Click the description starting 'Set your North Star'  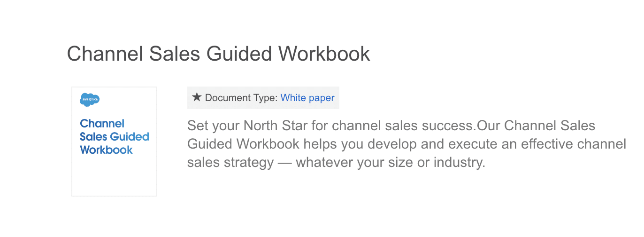coord(406,144)
